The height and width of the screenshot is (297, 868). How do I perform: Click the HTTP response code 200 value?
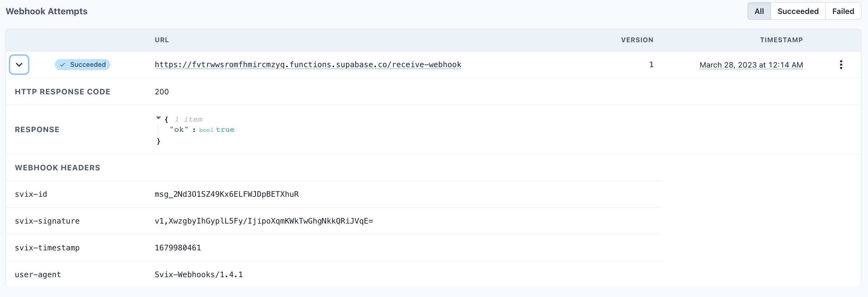tap(162, 92)
